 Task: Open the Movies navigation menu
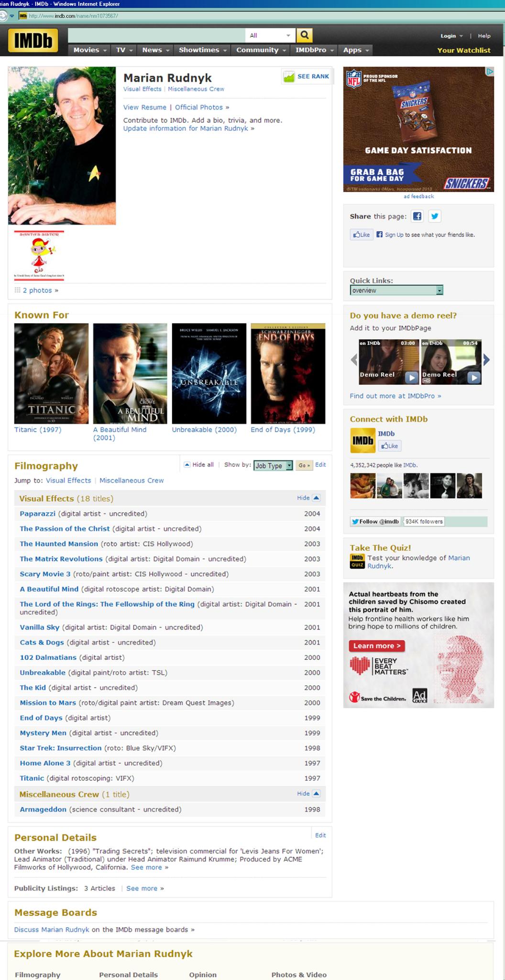coord(89,50)
